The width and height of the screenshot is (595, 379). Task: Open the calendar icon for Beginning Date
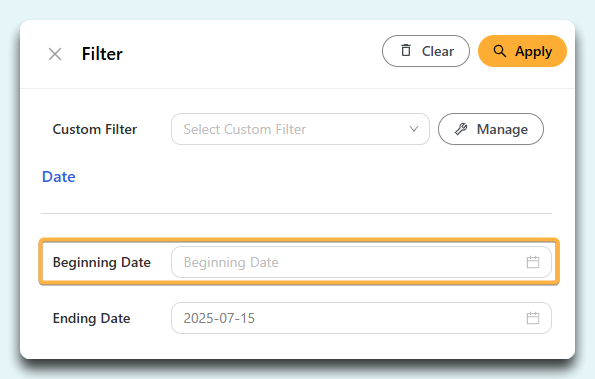coord(533,262)
